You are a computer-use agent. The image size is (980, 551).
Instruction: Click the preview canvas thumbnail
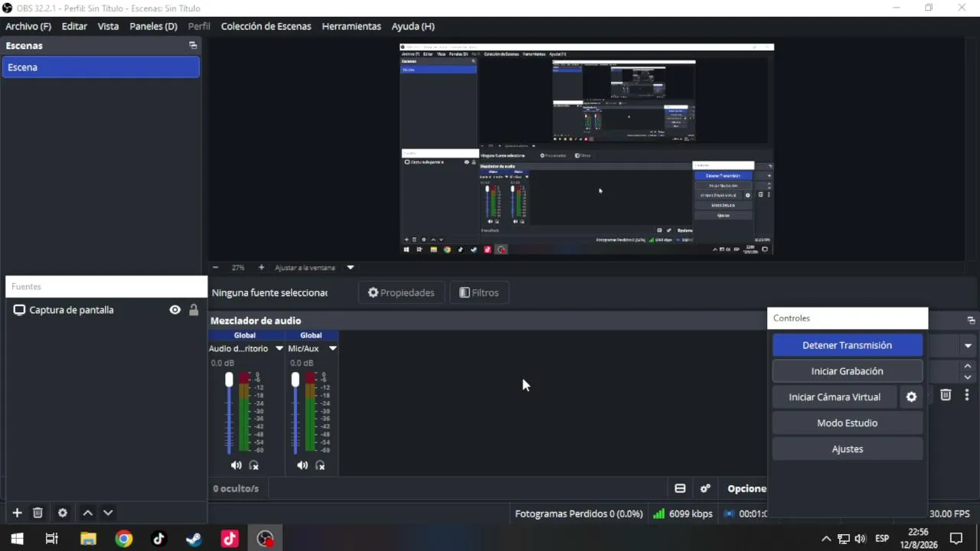[586, 149]
